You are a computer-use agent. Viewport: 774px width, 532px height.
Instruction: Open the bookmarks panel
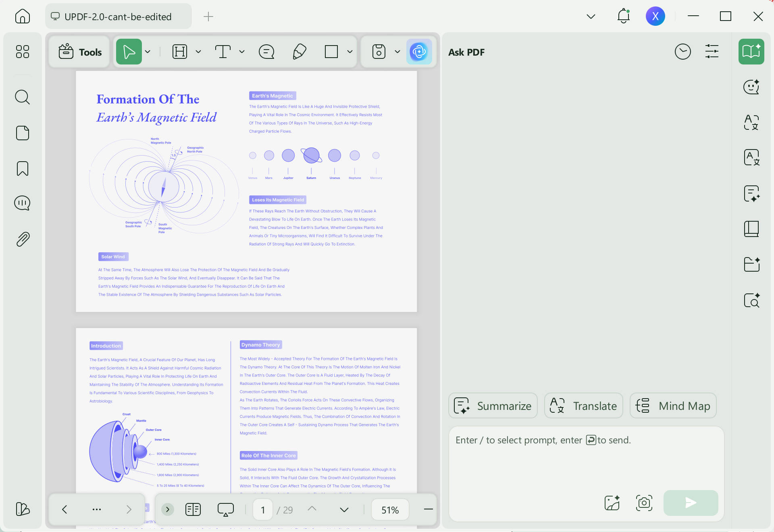point(23,168)
